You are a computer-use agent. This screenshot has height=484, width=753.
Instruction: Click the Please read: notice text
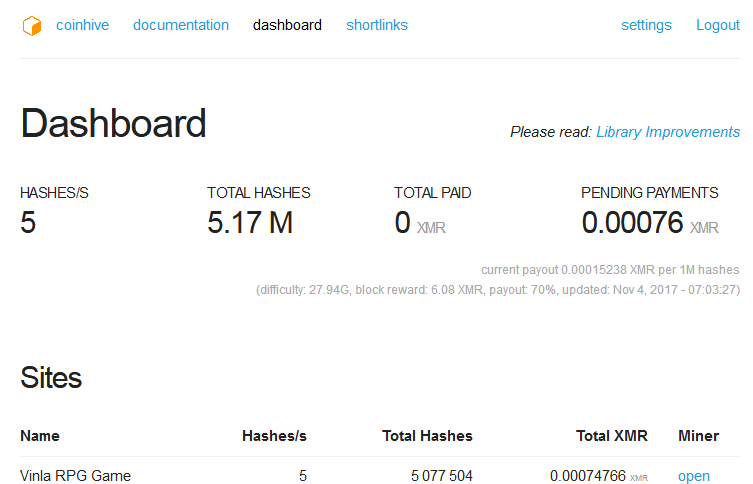(551, 132)
